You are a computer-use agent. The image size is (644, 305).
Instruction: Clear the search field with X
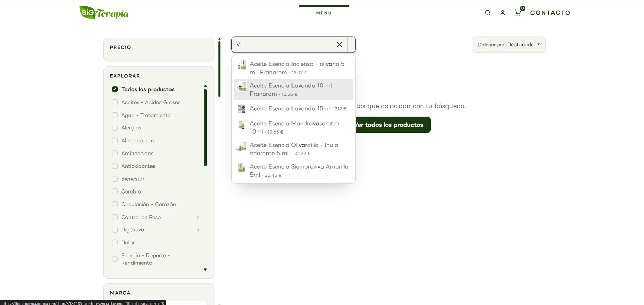pos(339,44)
